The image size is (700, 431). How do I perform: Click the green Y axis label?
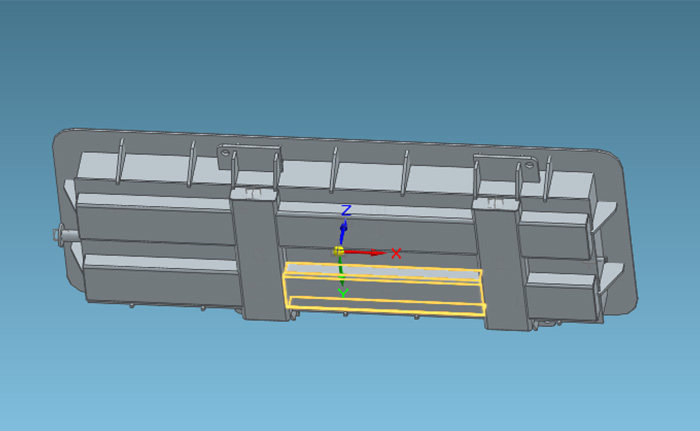343,293
